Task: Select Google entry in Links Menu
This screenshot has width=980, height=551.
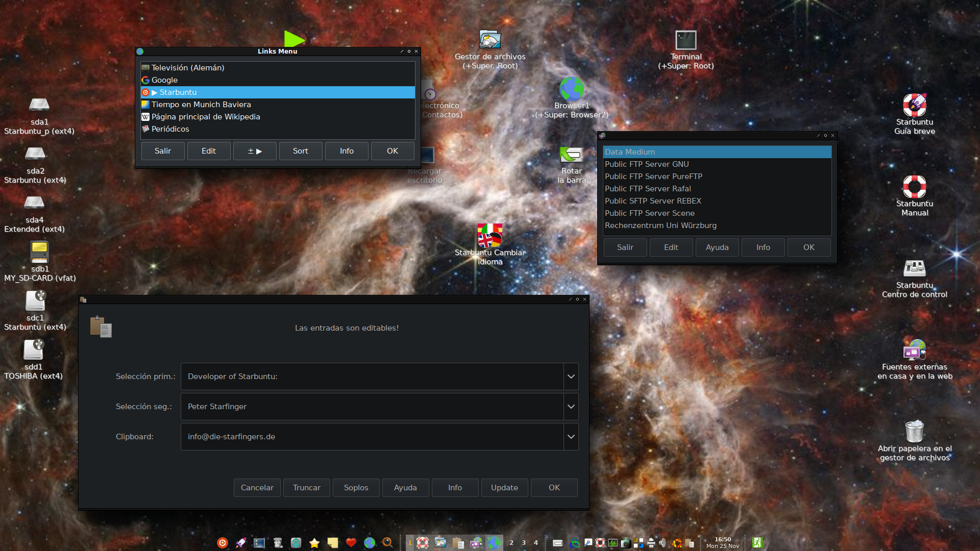Action: pyautogui.click(x=278, y=80)
